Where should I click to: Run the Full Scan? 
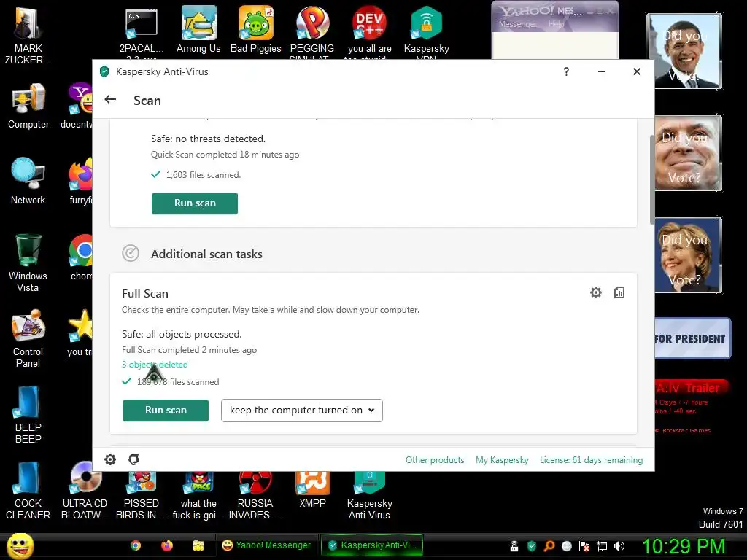click(x=166, y=411)
